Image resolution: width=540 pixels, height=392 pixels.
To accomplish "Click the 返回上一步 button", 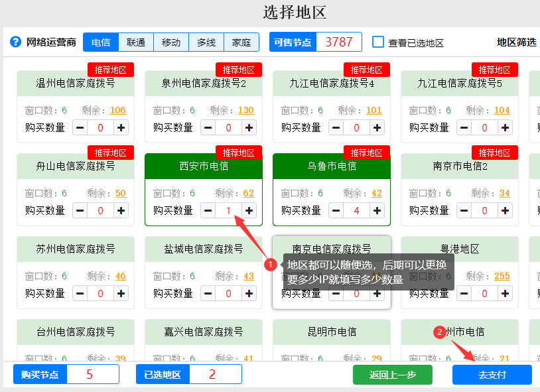I will tap(393, 374).
